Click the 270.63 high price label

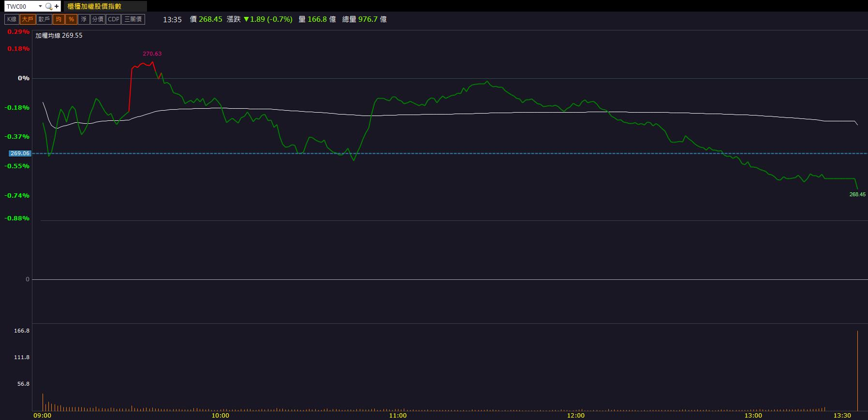[152, 54]
